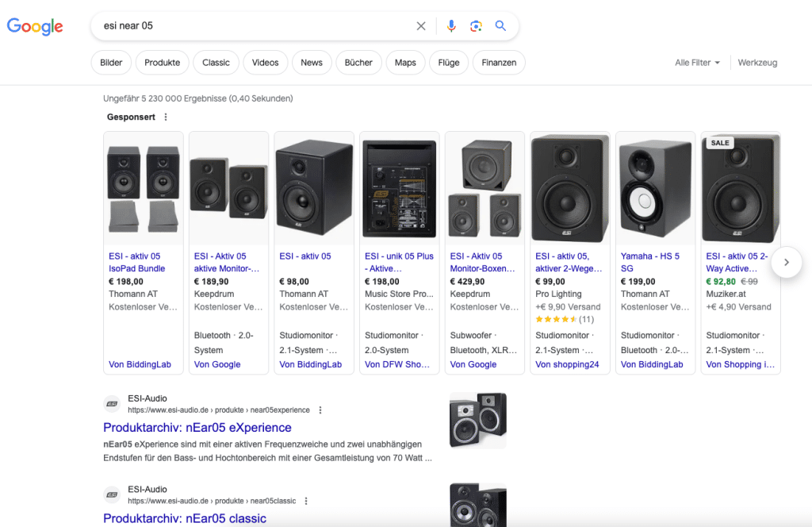Open the Gesponsert info three-dot menu
This screenshot has width=812, height=527.
[166, 117]
